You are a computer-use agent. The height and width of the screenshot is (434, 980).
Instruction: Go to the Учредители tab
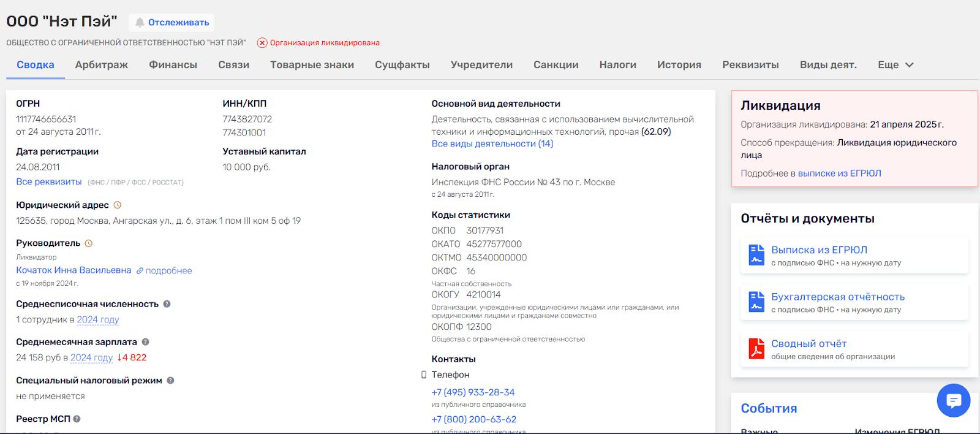[481, 65]
